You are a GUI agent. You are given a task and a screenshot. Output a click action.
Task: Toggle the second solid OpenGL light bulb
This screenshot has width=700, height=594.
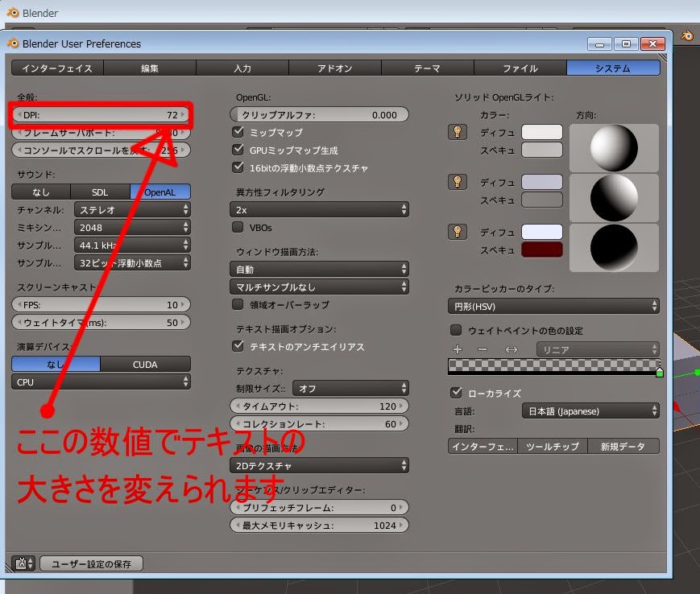458,182
